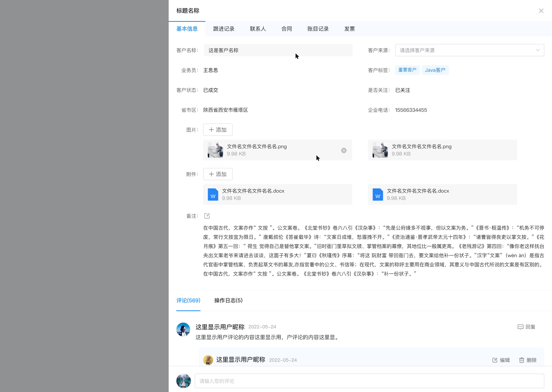Click the Word icon of the first docx attachment
This screenshot has width=552, height=392.
click(213, 194)
